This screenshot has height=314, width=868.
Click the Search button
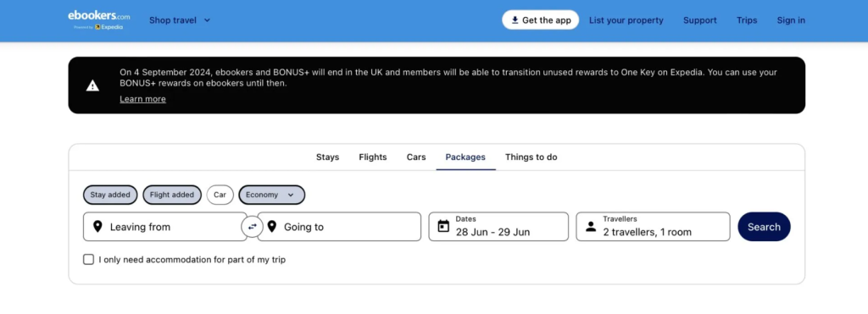(764, 227)
